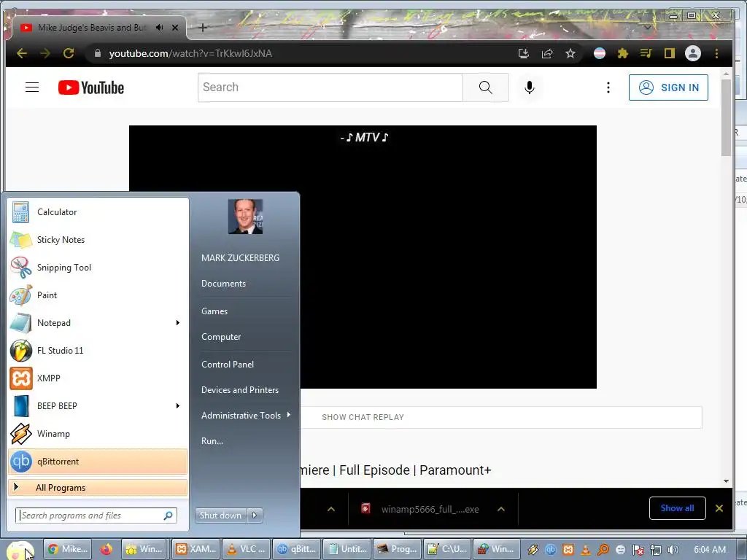Open the Run... dialog
The width and height of the screenshot is (747, 560).
[x=212, y=441]
